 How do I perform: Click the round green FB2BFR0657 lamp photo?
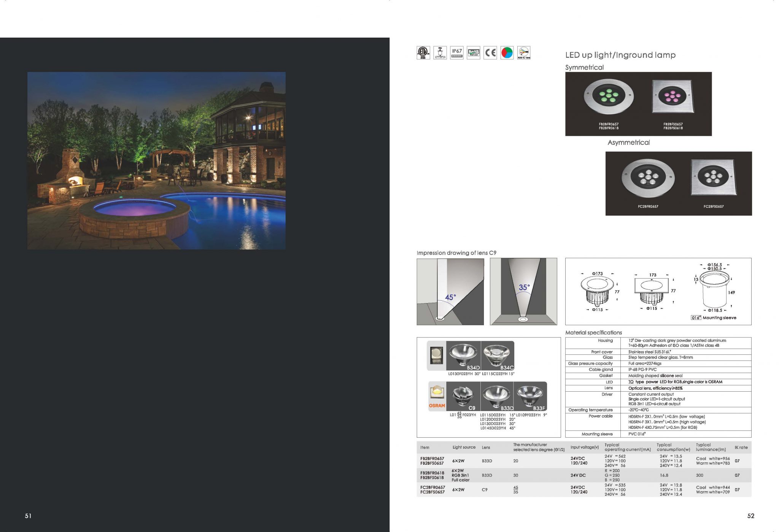[x=609, y=97]
